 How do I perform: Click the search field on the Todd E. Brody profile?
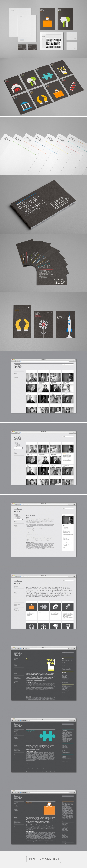tap(68, 508)
